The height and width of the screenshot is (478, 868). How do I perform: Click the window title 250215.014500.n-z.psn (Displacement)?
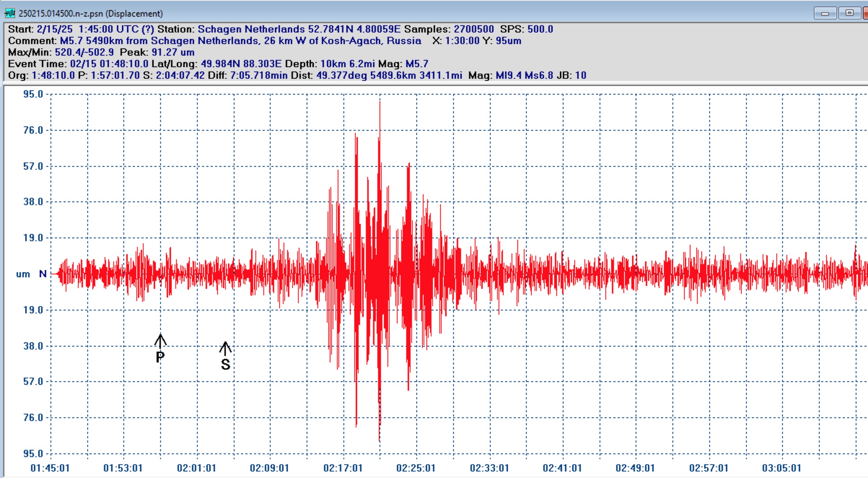pyautogui.click(x=91, y=13)
